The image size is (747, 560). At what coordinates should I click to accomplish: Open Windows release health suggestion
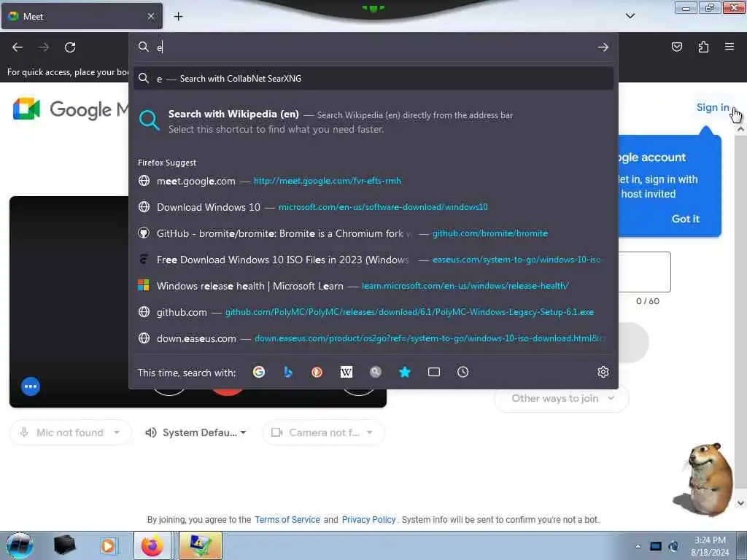pos(373,286)
